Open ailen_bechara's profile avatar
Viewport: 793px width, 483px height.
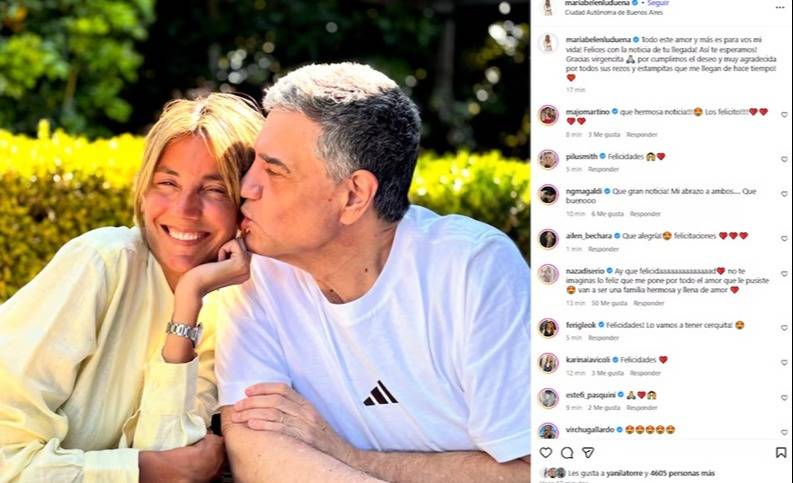(548, 239)
